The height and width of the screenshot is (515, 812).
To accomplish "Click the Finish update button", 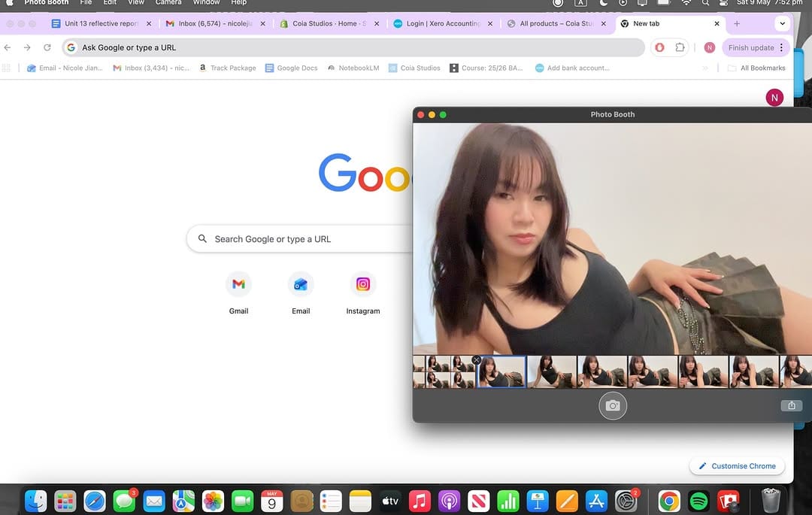I will [x=751, y=47].
